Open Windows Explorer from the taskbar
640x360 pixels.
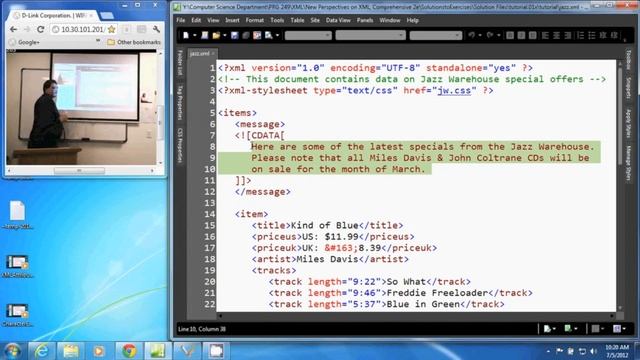tap(71, 351)
